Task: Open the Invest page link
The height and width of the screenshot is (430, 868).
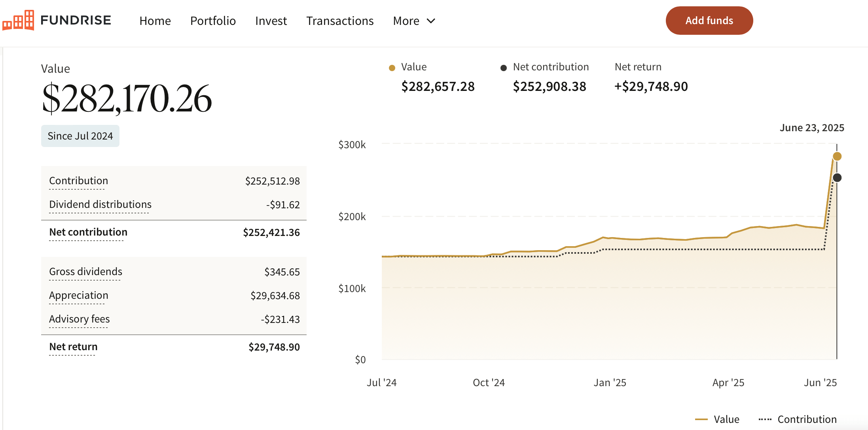Action: pos(271,21)
